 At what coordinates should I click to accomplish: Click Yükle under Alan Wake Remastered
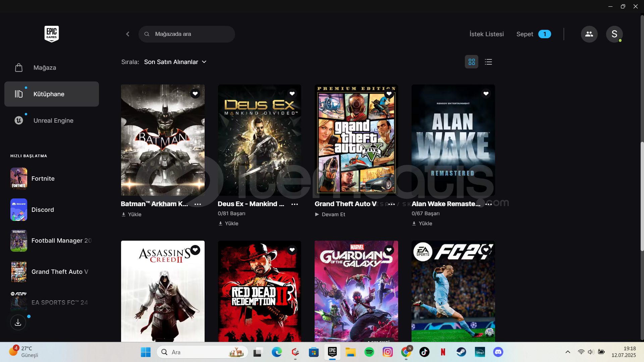point(422,224)
